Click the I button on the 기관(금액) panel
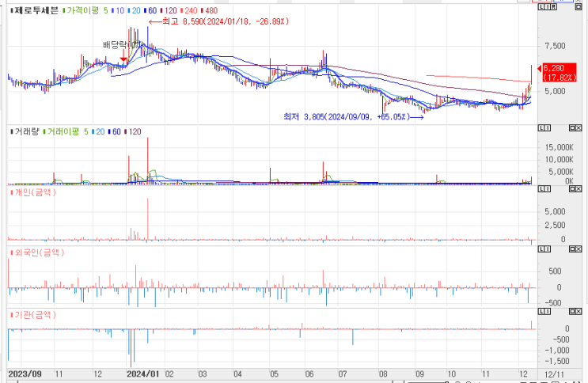This screenshot has width=588, height=383. (x=548, y=311)
